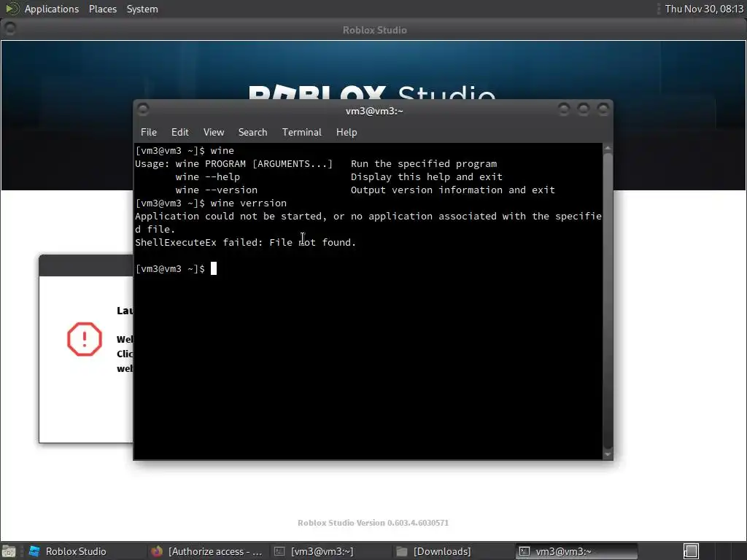The height and width of the screenshot is (560, 747).
Task: Open the terminal View menu
Action: (214, 133)
